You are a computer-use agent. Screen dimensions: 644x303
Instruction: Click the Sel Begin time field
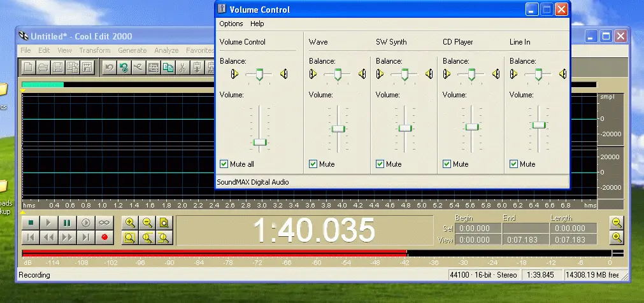[x=478, y=229]
